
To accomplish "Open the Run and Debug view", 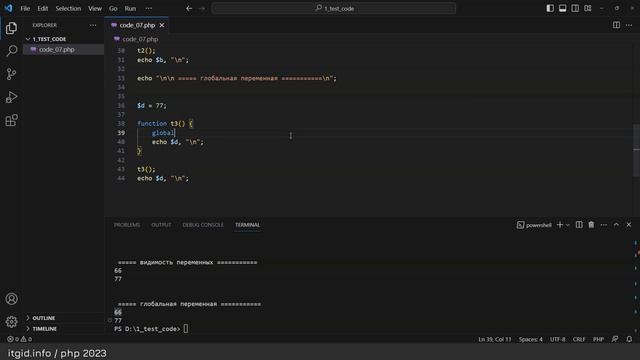I will [11, 97].
